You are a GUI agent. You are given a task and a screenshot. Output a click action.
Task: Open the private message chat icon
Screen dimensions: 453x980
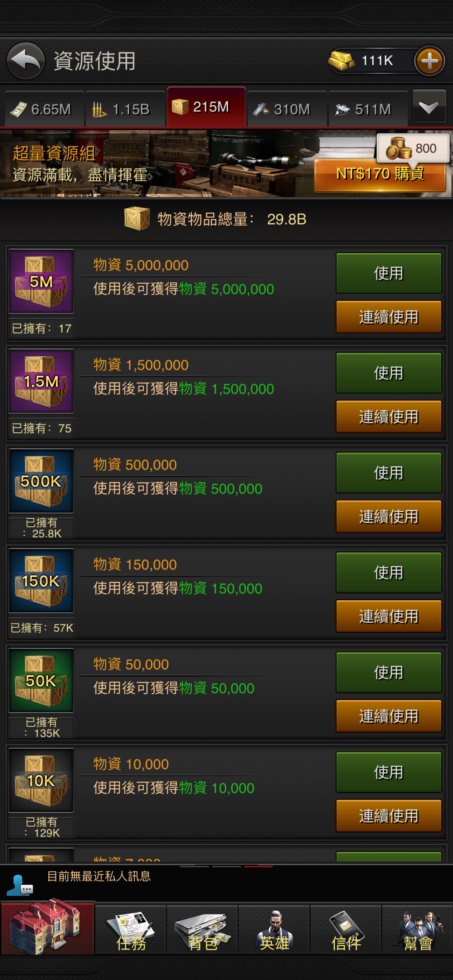click(19, 886)
